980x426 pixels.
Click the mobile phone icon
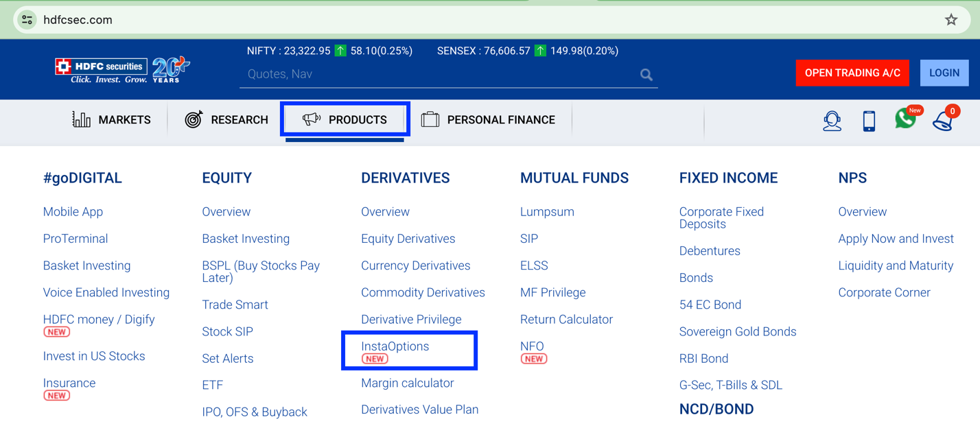[x=869, y=121]
